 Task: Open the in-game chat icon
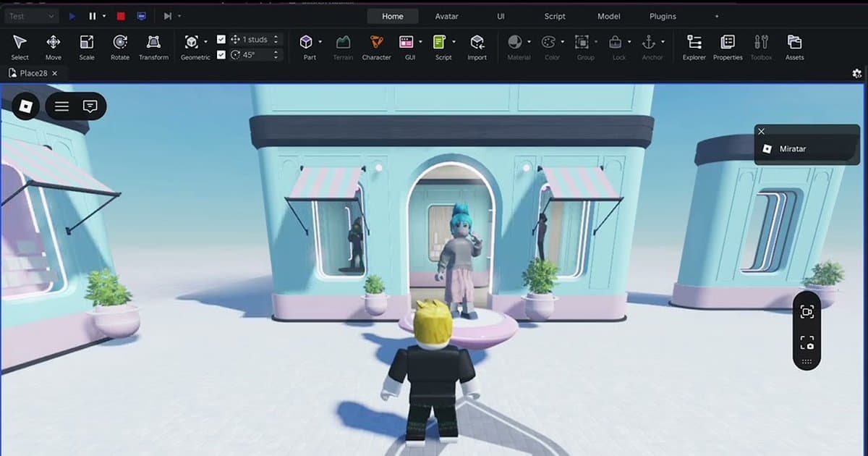pos(90,106)
